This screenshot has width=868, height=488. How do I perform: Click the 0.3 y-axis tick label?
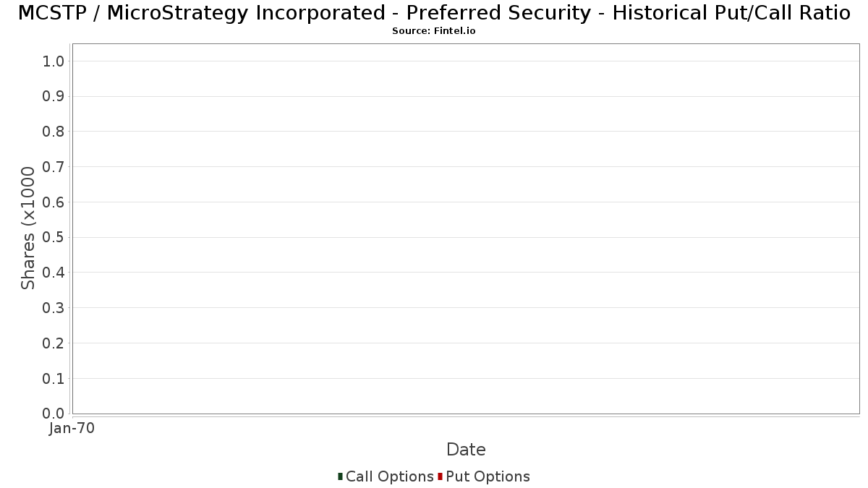54,308
